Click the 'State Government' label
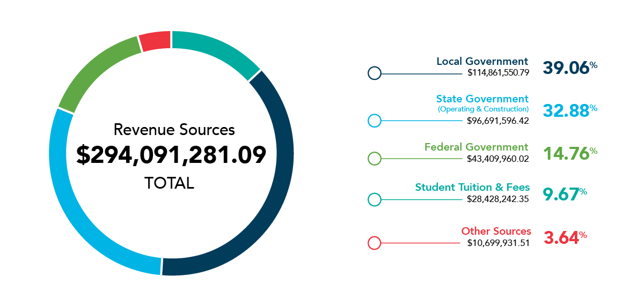The width and height of the screenshot is (644, 306). (482, 99)
